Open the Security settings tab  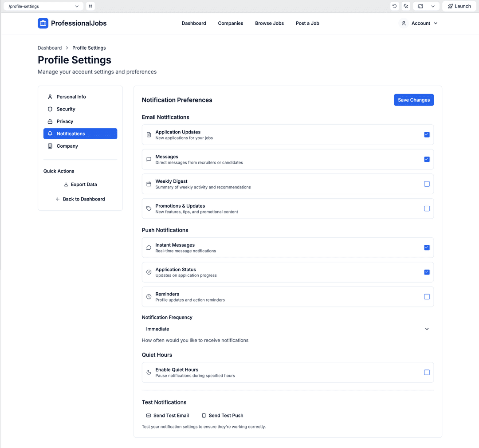[x=66, y=109]
